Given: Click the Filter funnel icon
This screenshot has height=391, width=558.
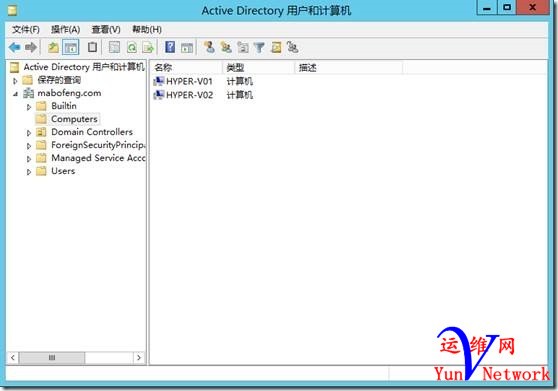Looking at the screenshot, I should [x=259, y=47].
